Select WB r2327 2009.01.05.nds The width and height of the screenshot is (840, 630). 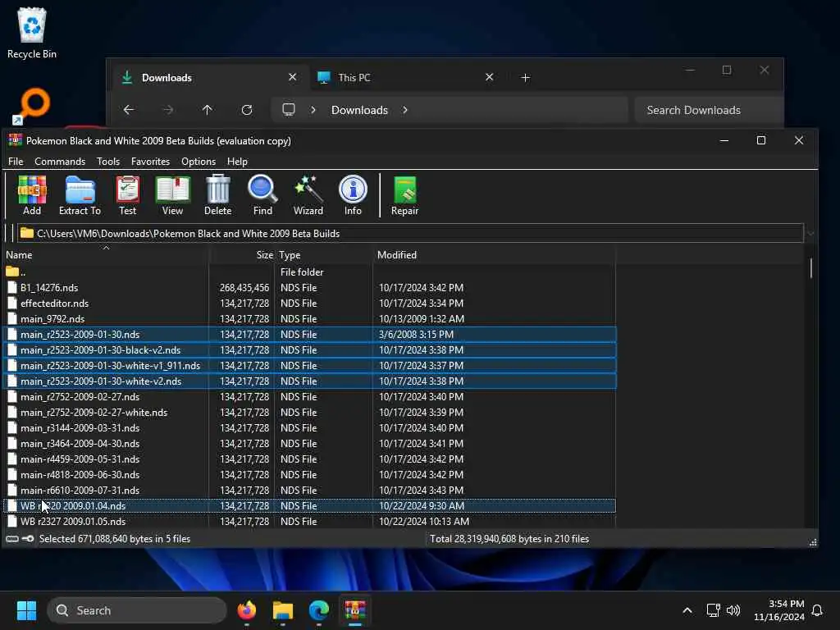tap(309, 521)
